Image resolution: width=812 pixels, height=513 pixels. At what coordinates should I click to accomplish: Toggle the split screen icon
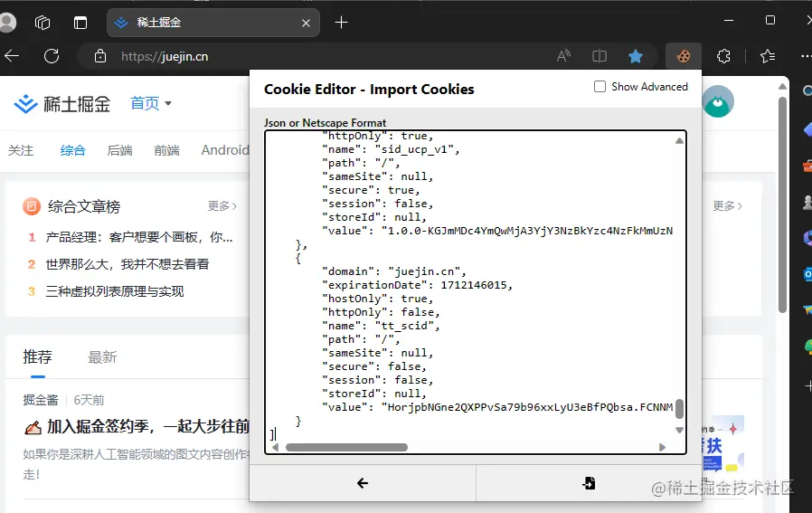(x=600, y=56)
